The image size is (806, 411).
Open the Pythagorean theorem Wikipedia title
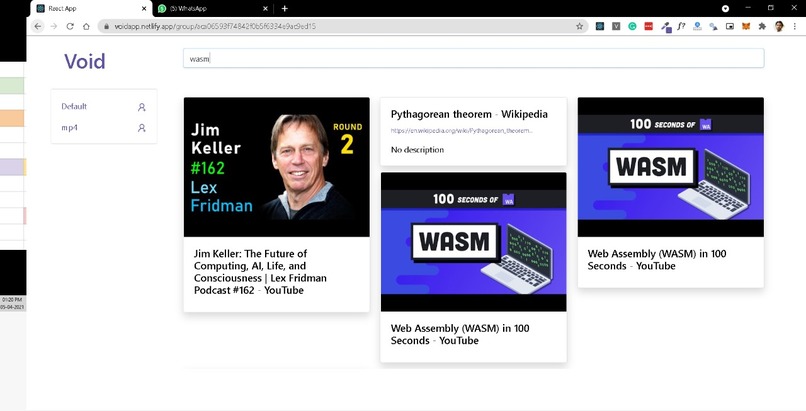(x=469, y=114)
